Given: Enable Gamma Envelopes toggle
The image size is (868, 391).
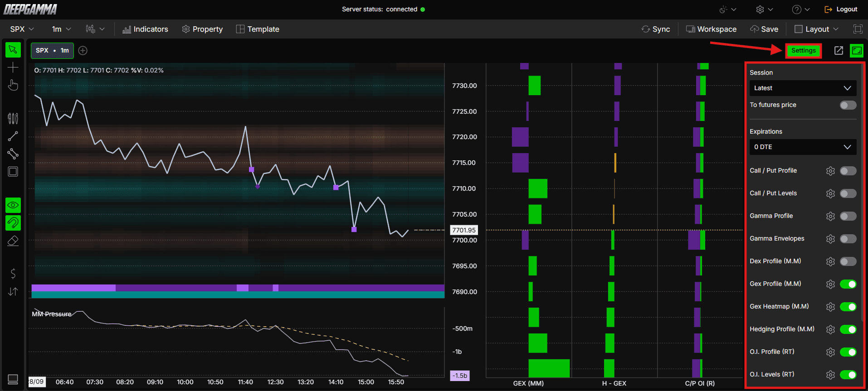Looking at the screenshot, I should point(848,239).
